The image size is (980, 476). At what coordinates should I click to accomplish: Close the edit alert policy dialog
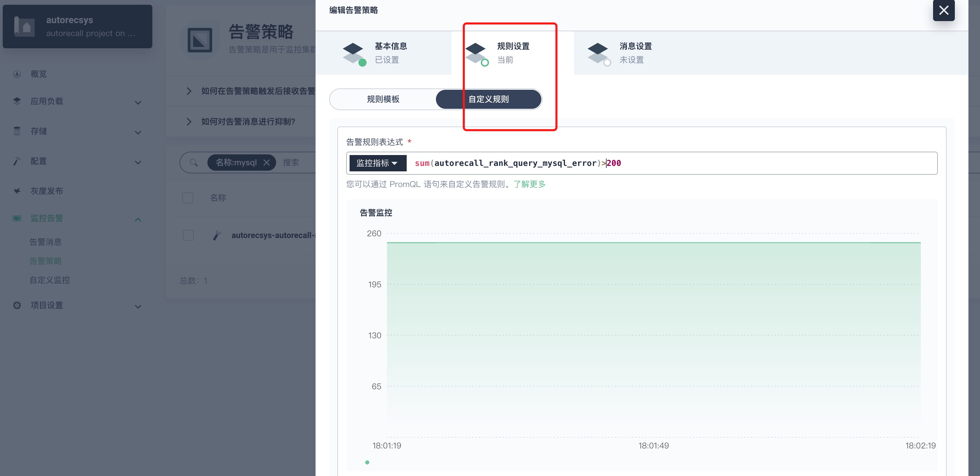(944, 10)
